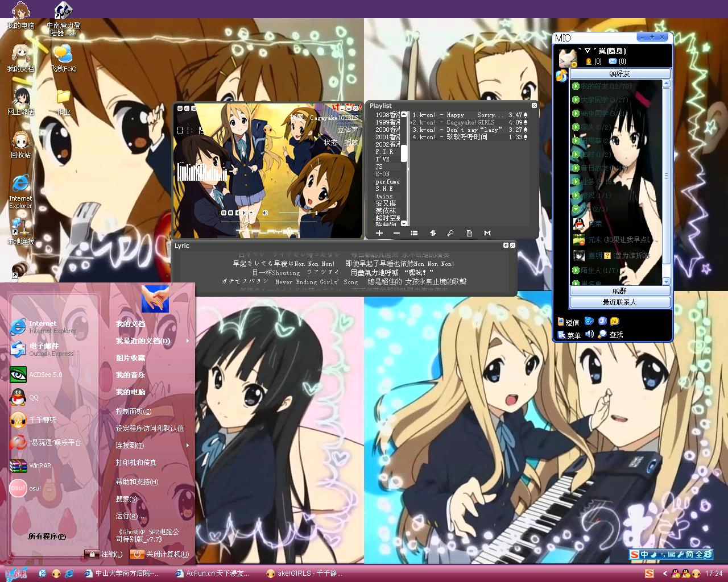Switch to '最近联系人' tab in QQ
This screenshot has width=728, height=582.
(x=620, y=302)
